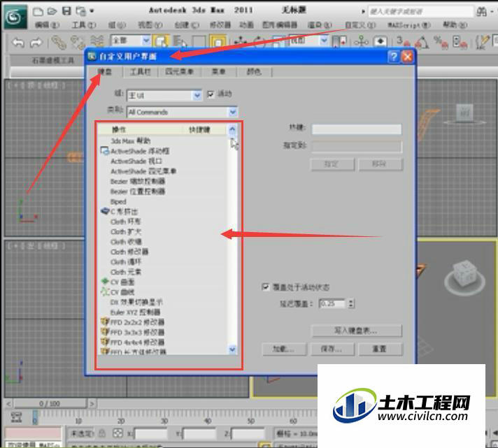Click the InfoCenter keyword search field

click(420, 12)
